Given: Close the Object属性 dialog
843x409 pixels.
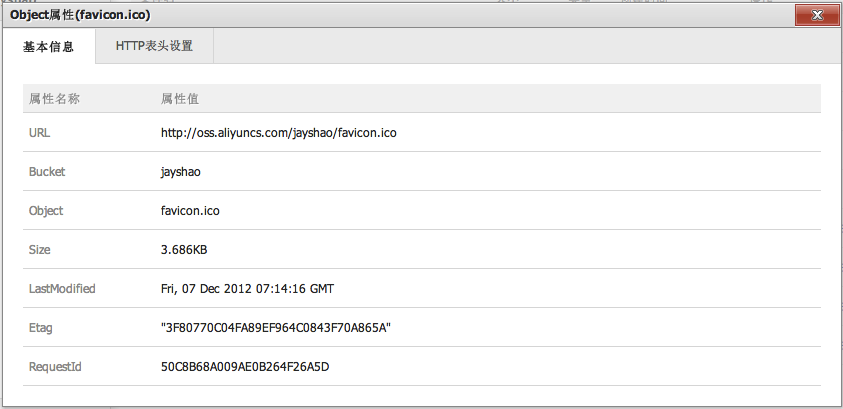Looking at the screenshot, I should click(x=818, y=16).
